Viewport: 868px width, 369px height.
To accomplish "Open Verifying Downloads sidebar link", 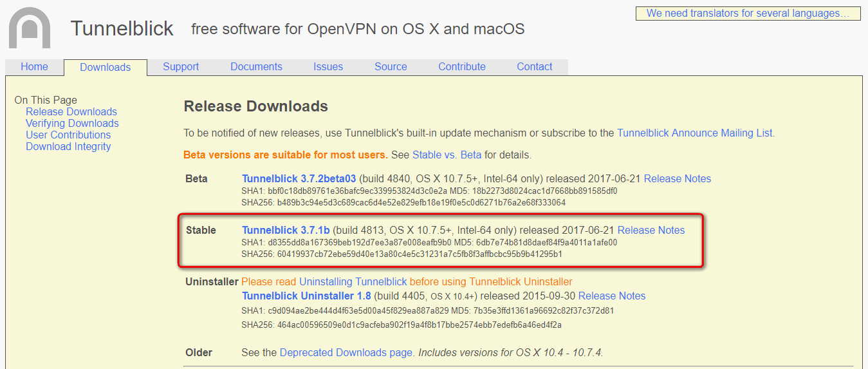I will (72, 124).
